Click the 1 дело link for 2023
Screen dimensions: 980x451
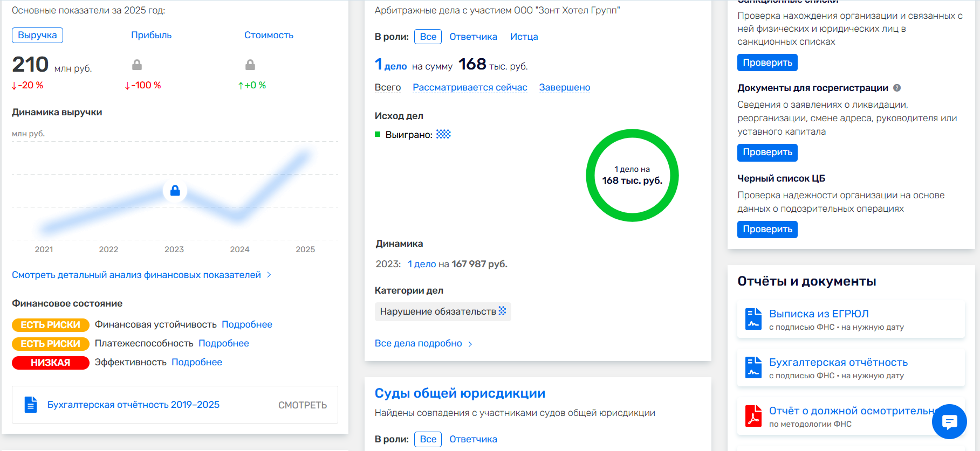pos(422,264)
